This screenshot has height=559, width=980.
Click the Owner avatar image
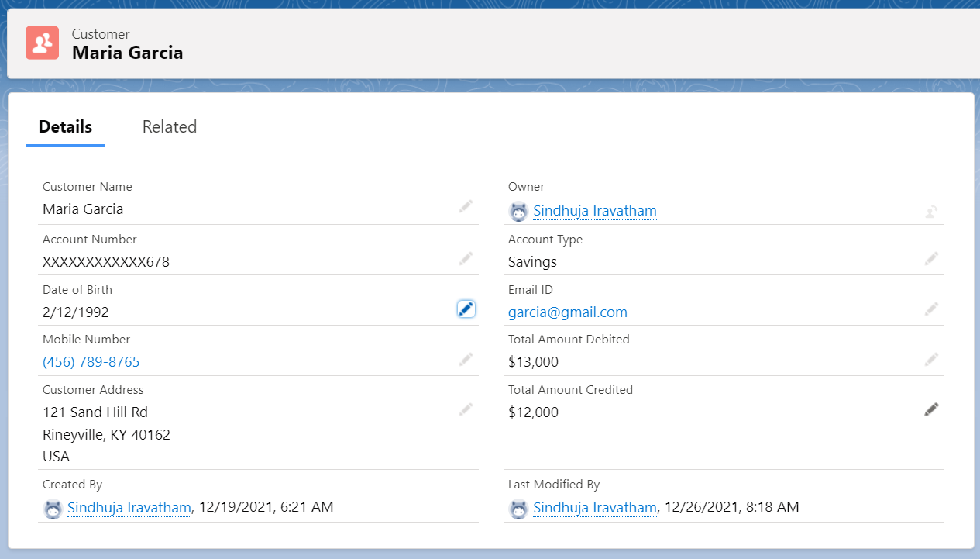point(518,211)
